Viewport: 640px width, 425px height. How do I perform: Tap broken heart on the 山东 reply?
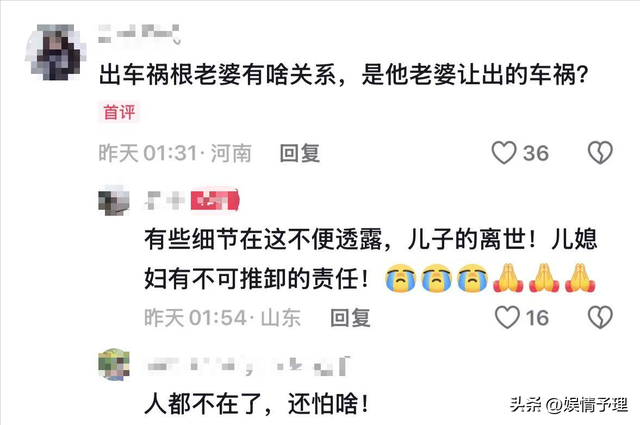point(600,317)
